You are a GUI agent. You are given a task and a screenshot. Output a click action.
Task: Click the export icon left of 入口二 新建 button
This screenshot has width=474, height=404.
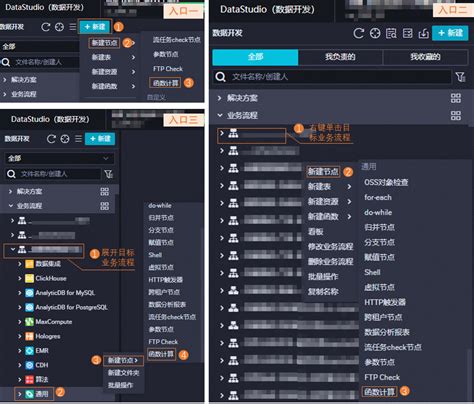424,33
